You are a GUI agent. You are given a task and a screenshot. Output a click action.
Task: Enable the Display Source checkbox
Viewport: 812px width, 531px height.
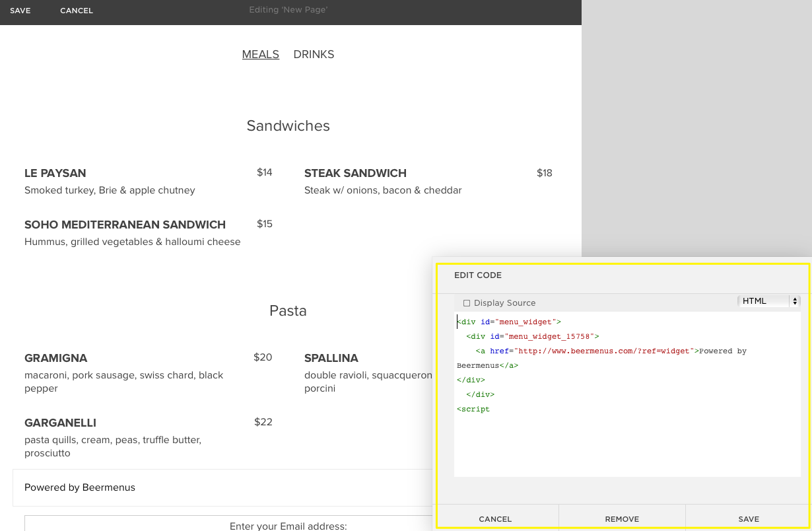(467, 303)
